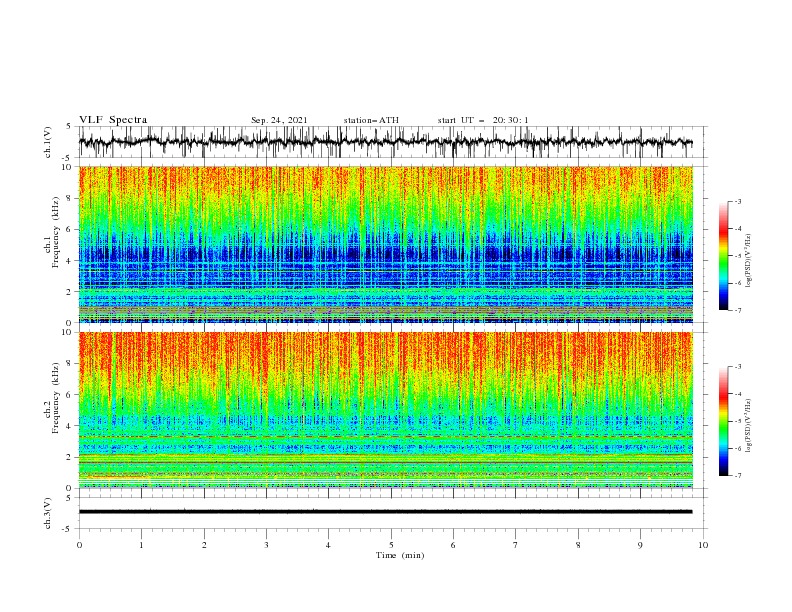This screenshot has height=612, width=792.
Task: Click the "-7" label on ch.1 colorbar
Action: click(737, 310)
